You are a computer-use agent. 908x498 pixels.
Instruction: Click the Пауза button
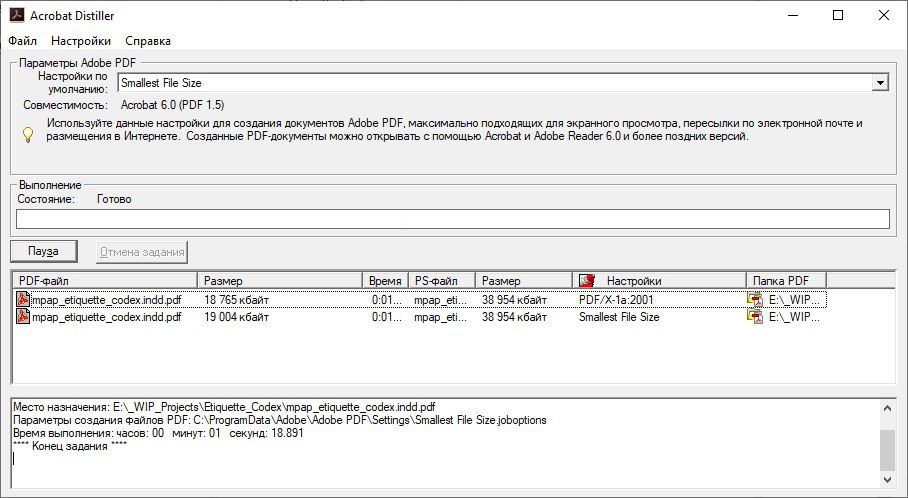(43, 251)
